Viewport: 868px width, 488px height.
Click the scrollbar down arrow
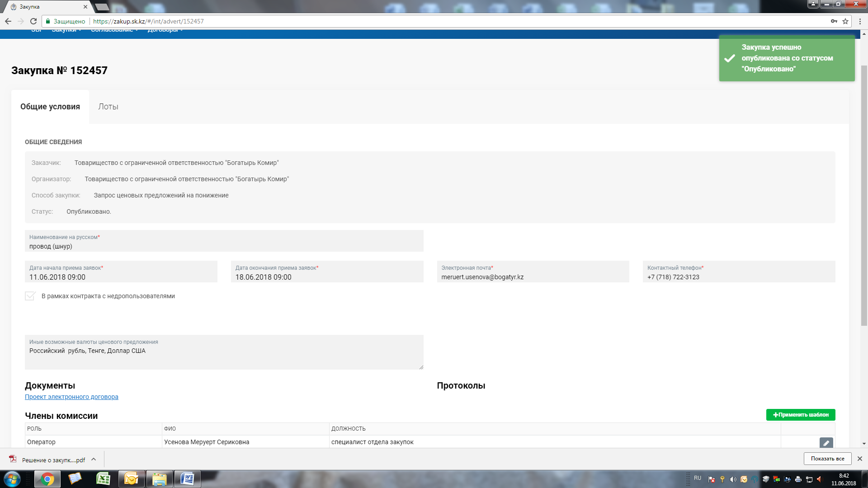(x=864, y=444)
